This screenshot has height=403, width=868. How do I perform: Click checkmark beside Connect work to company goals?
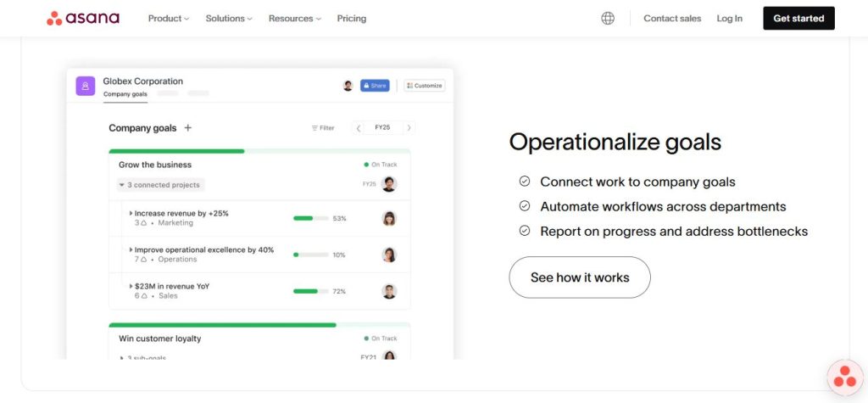pyautogui.click(x=524, y=182)
